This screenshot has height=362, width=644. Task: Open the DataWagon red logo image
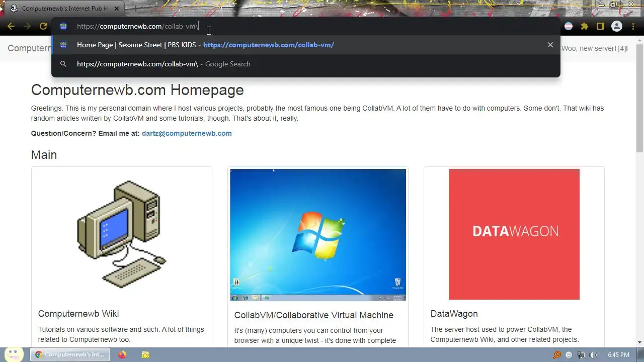tap(514, 234)
